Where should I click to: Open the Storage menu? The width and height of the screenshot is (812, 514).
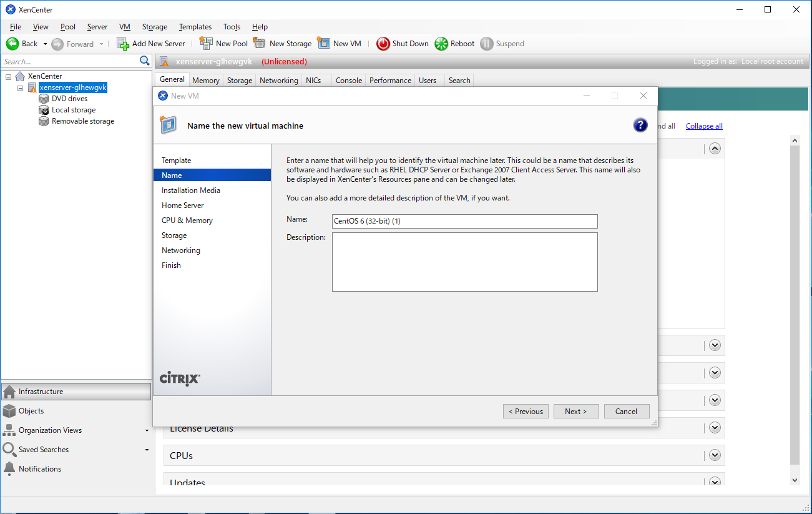pos(155,27)
